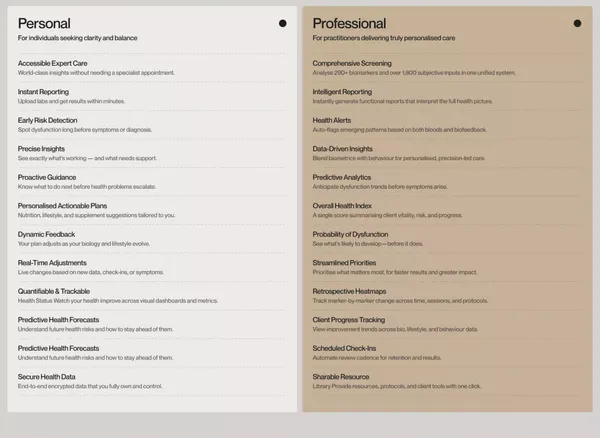Click the Streamlined Priorities feature
This screenshot has width=600, height=438.
tap(344, 263)
